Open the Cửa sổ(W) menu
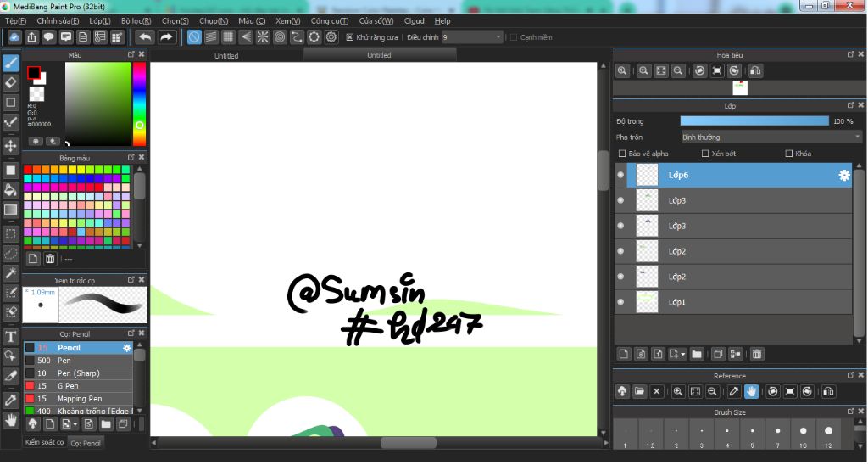 [x=376, y=21]
